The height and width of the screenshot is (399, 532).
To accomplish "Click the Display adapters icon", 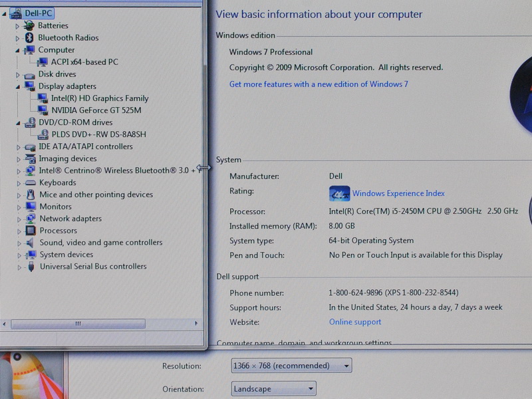I will 29,86.
